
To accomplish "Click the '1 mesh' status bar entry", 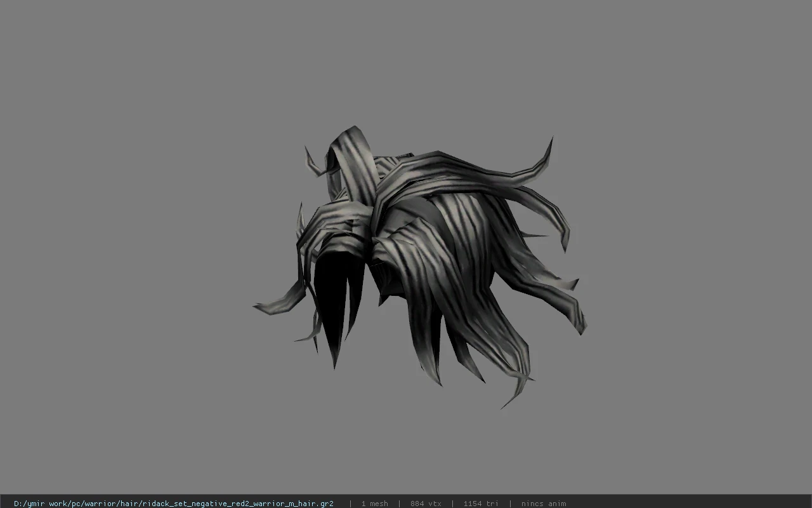I will (375, 504).
